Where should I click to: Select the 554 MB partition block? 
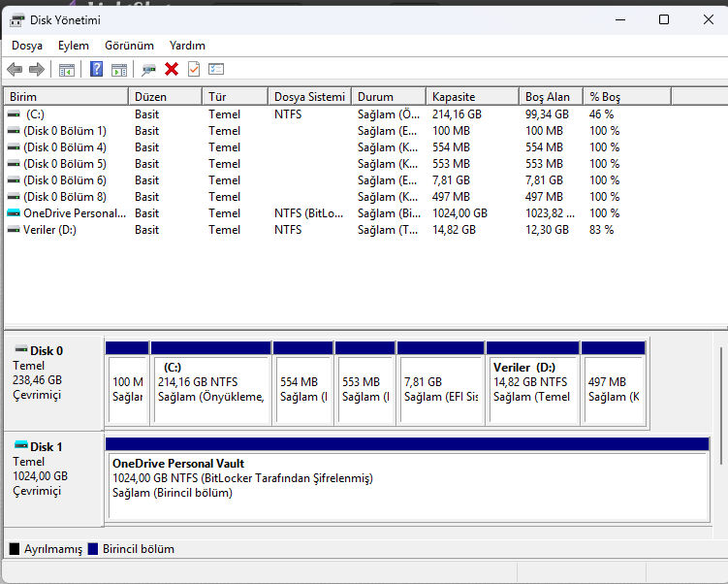(x=302, y=383)
